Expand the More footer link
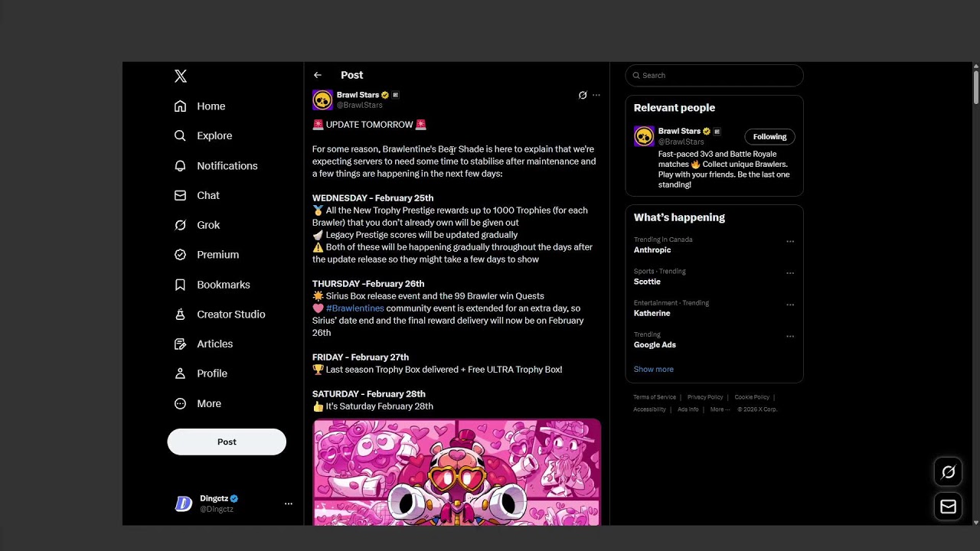980x551 pixels. [x=720, y=409]
